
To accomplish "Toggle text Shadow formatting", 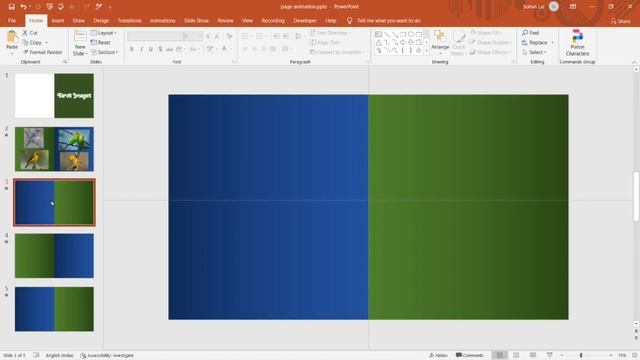I will [160, 49].
